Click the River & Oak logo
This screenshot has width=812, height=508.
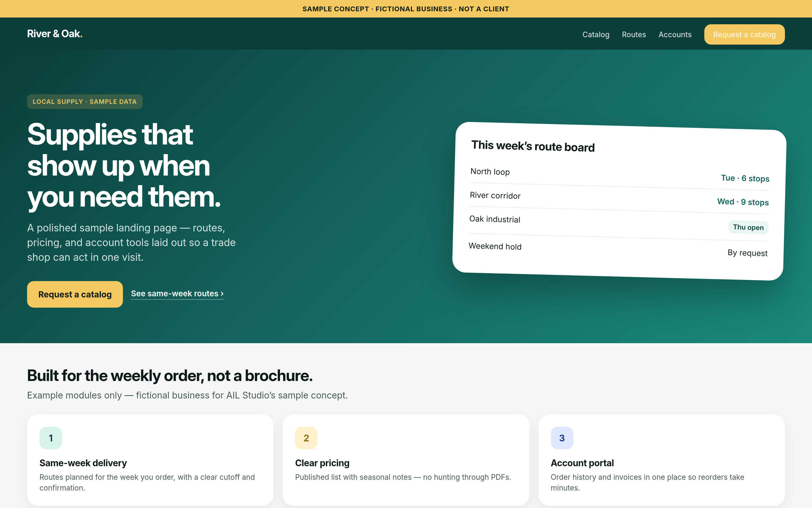55,34
